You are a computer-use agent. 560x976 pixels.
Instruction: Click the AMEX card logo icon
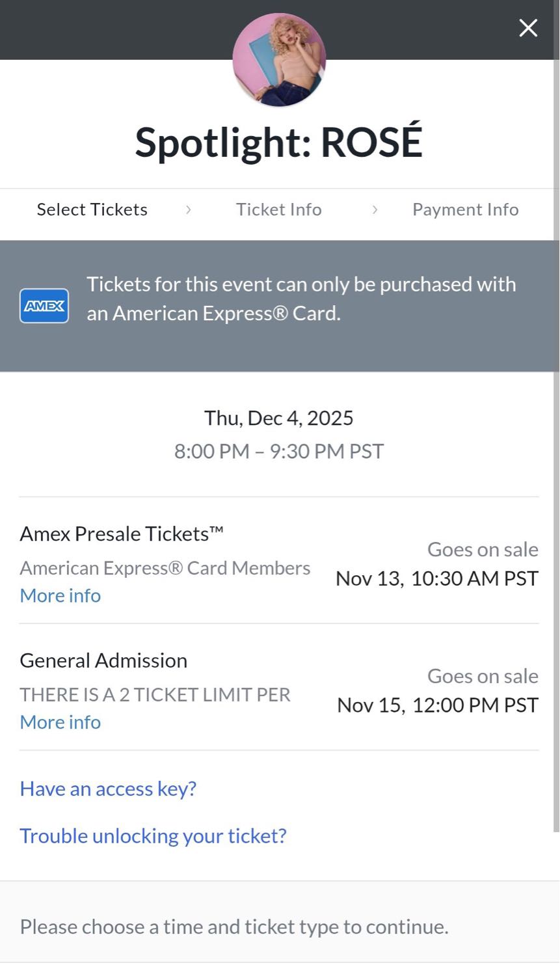point(44,306)
